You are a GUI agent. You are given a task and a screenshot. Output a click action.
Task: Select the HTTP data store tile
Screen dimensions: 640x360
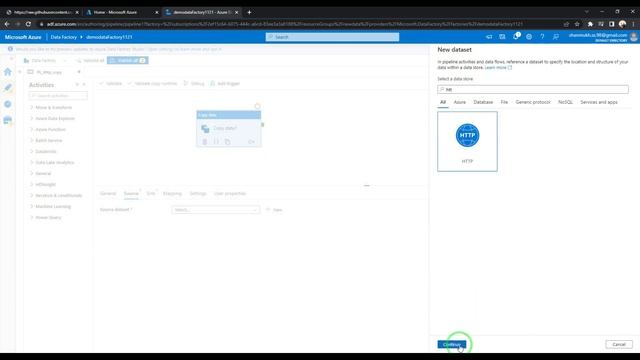[x=467, y=141]
